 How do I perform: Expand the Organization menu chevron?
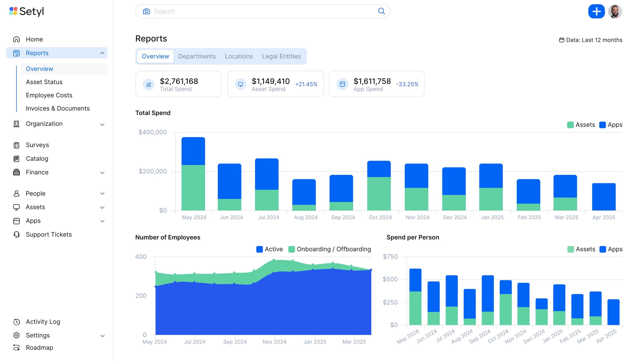point(102,124)
